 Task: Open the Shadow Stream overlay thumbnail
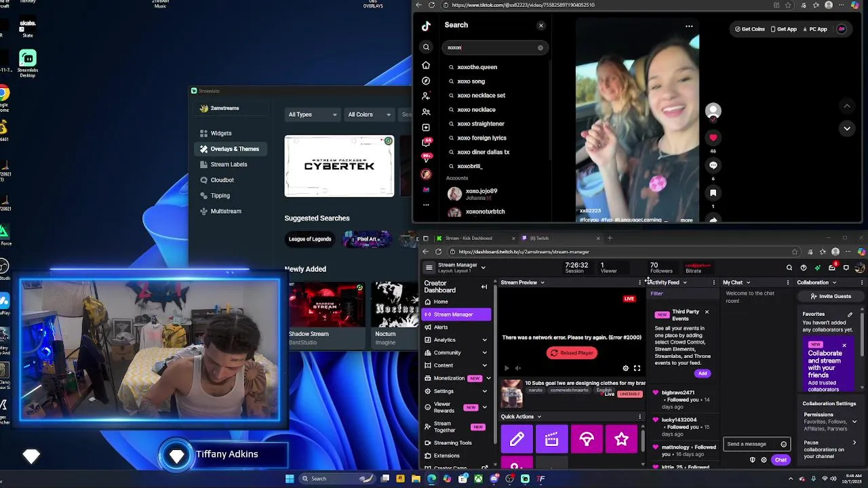point(328,304)
